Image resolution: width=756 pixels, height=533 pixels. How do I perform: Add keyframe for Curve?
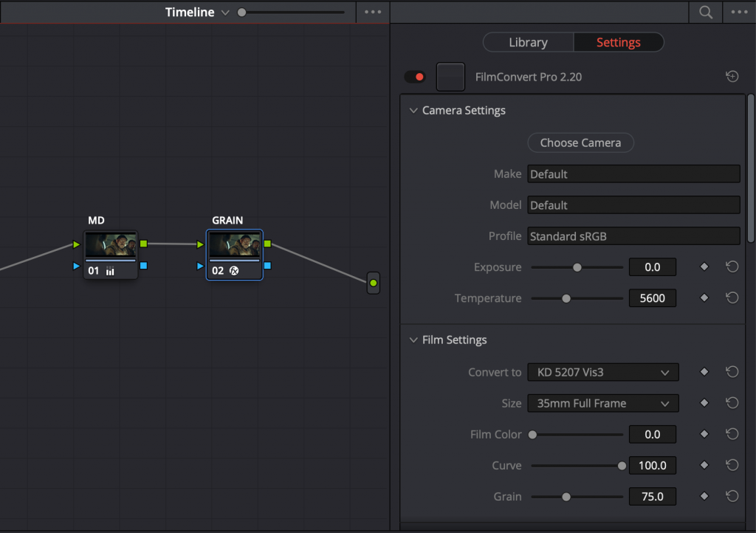point(704,464)
